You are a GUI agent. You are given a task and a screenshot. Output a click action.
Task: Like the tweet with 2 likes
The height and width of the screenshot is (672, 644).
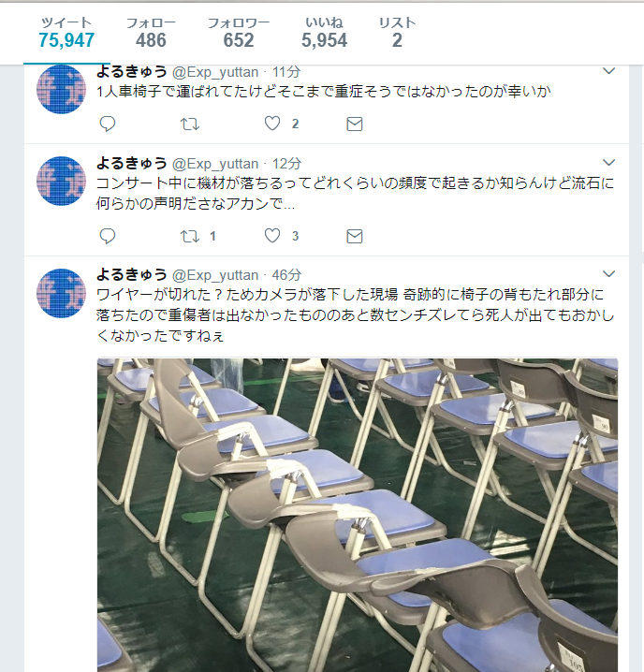(x=272, y=124)
